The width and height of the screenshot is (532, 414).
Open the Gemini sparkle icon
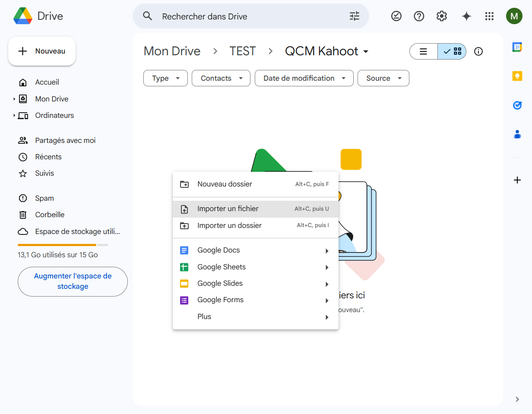point(466,16)
